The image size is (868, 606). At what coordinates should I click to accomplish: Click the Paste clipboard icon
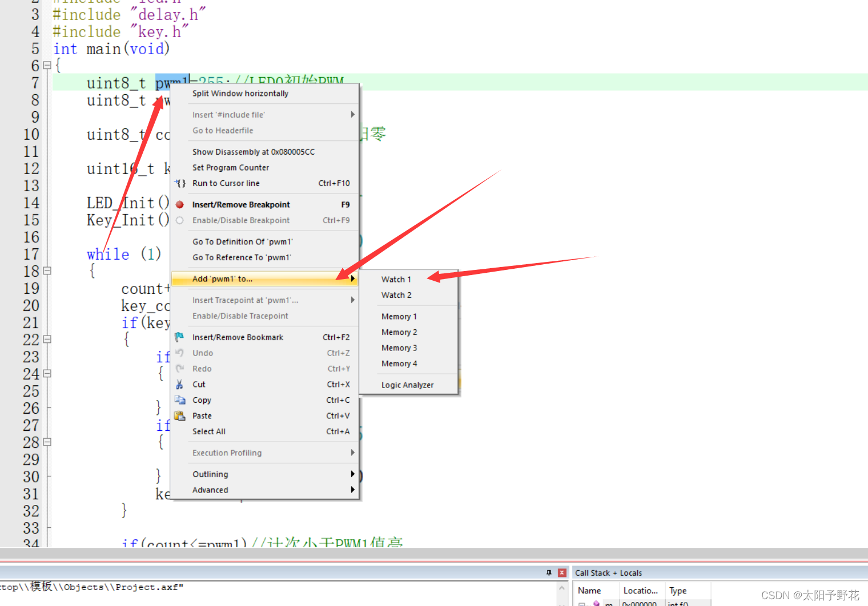coord(180,416)
